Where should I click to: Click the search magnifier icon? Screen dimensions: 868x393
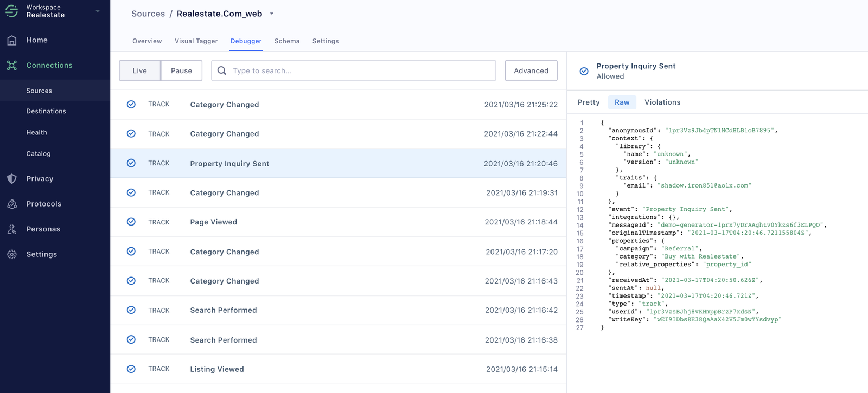click(222, 70)
